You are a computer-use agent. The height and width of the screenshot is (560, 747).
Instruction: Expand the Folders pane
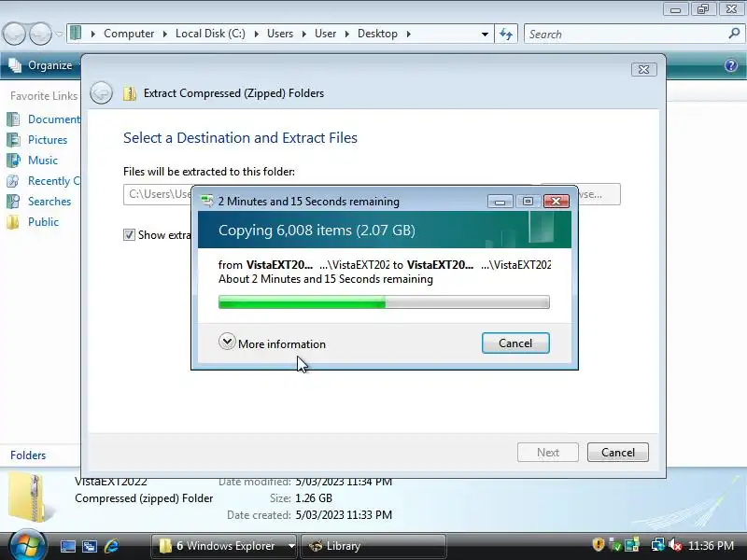click(x=28, y=455)
